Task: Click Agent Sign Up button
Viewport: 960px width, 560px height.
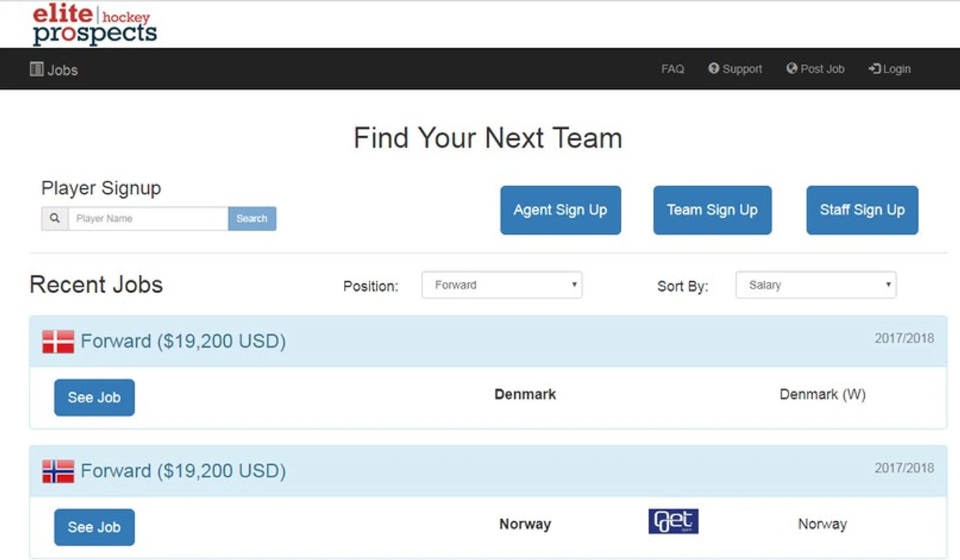Action: tap(560, 210)
